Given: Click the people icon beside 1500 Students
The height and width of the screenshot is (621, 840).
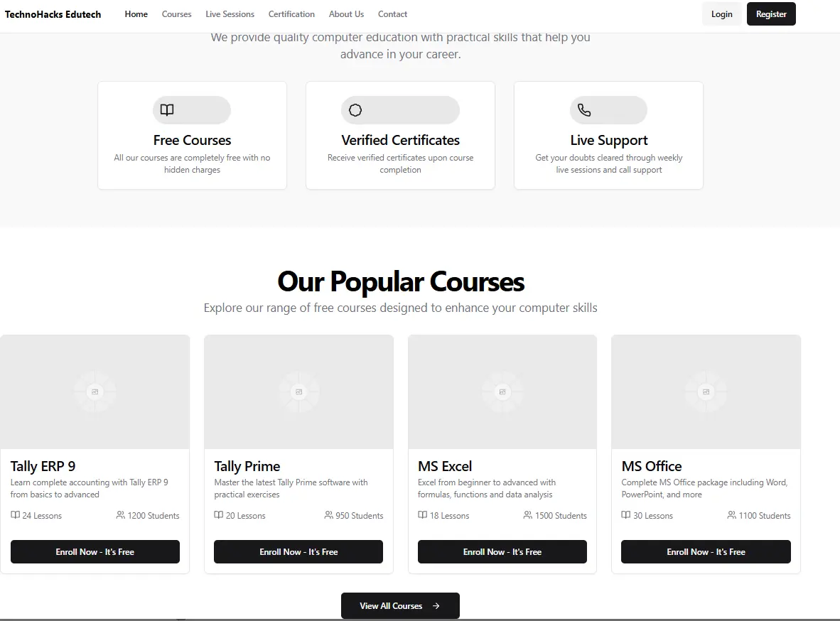Looking at the screenshot, I should (528, 515).
